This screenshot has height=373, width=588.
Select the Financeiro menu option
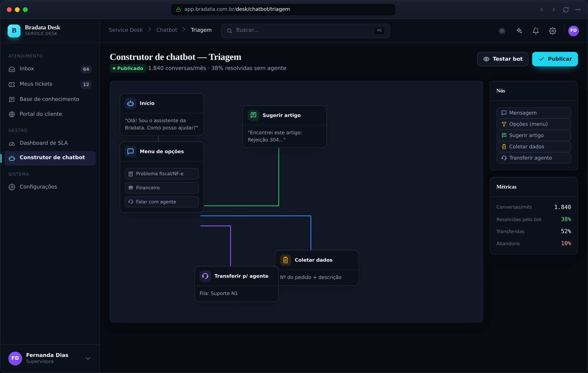coord(162,188)
